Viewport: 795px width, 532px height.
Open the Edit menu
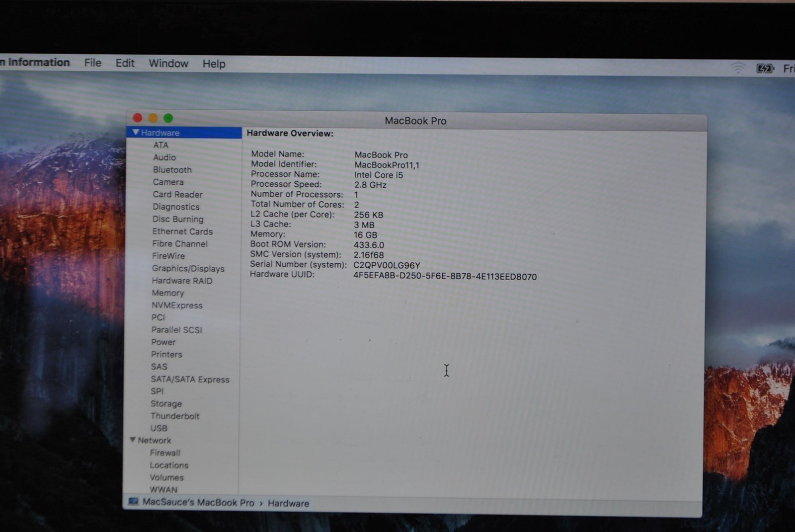click(125, 63)
